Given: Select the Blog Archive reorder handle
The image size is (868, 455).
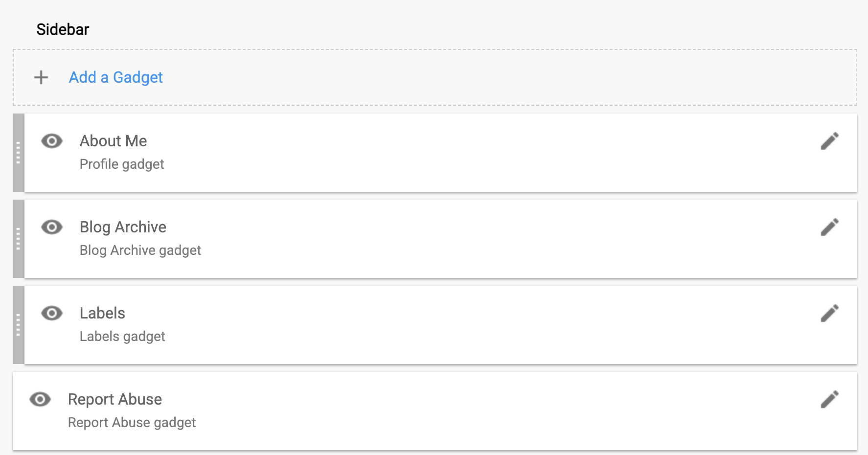Looking at the screenshot, I should 18,239.
